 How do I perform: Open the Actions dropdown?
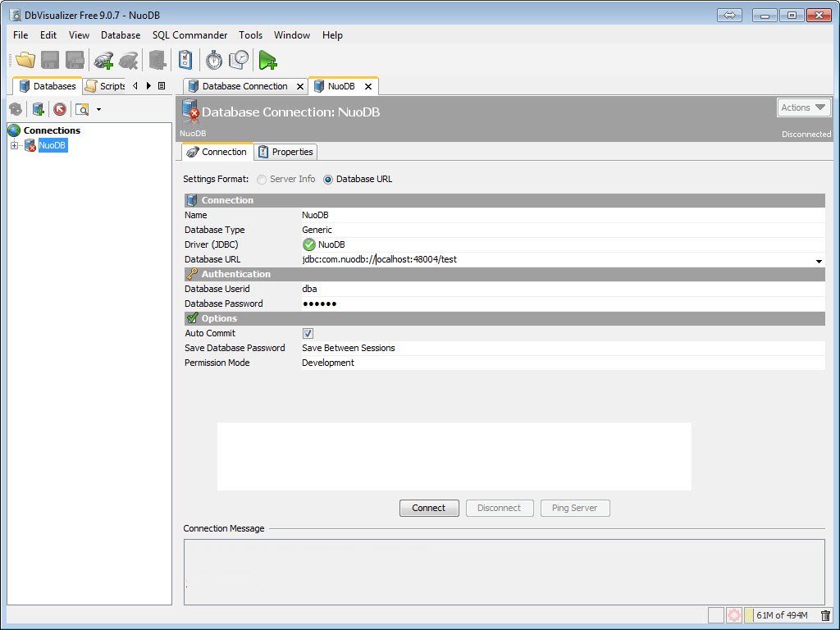coord(804,107)
